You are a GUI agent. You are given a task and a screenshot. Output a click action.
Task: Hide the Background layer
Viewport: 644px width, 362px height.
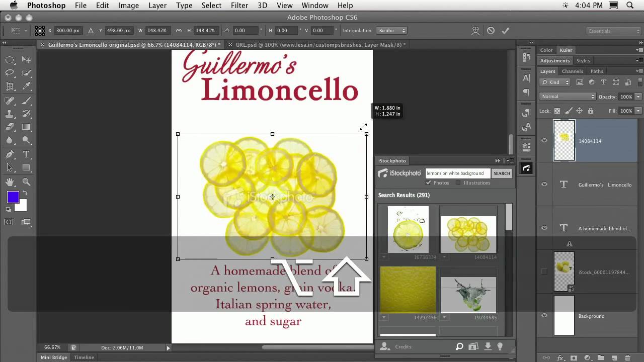click(x=544, y=316)
